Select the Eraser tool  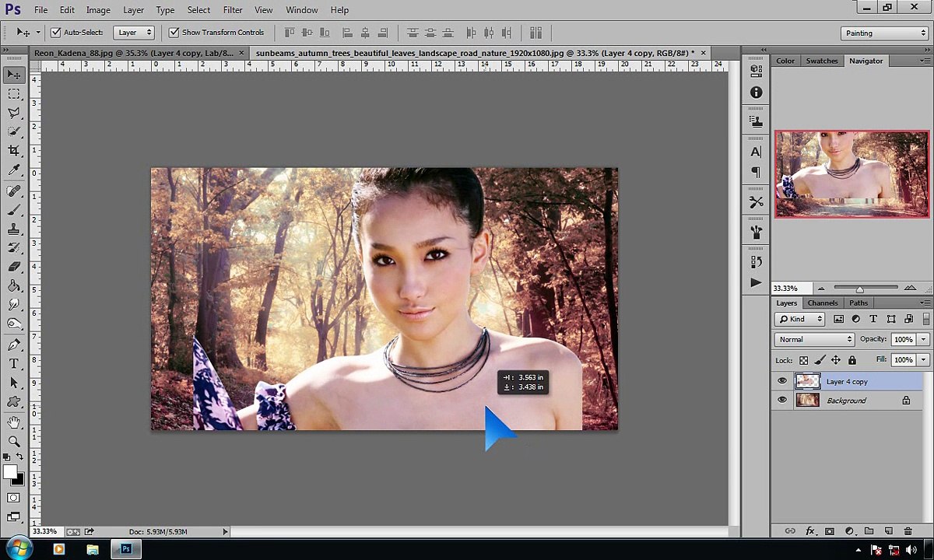click(14, 267)
